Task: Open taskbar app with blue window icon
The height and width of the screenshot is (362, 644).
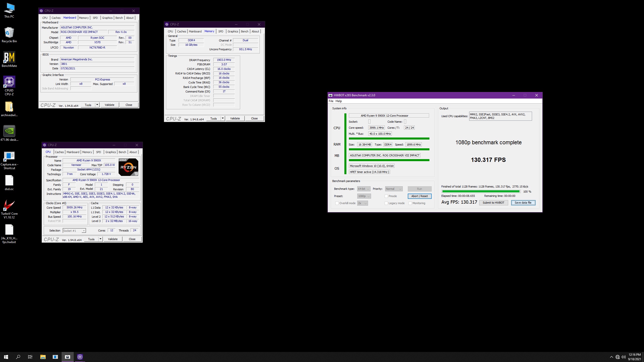Action: coord(55,357)
